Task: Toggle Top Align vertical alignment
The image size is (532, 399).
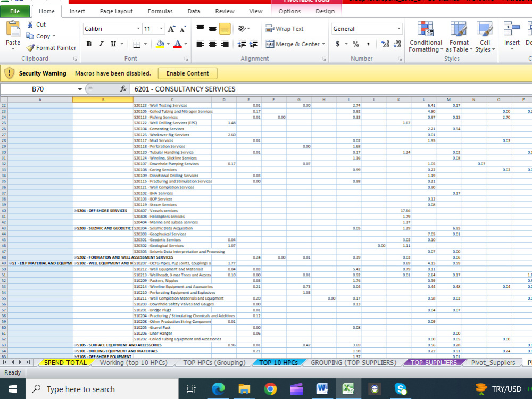Action: pyautogui.click(x=201, y=29)
